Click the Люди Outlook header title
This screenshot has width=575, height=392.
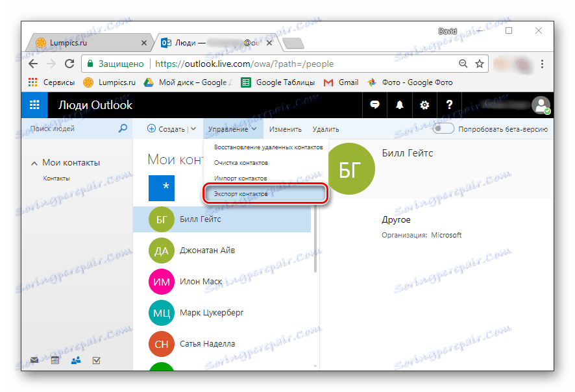95,105
